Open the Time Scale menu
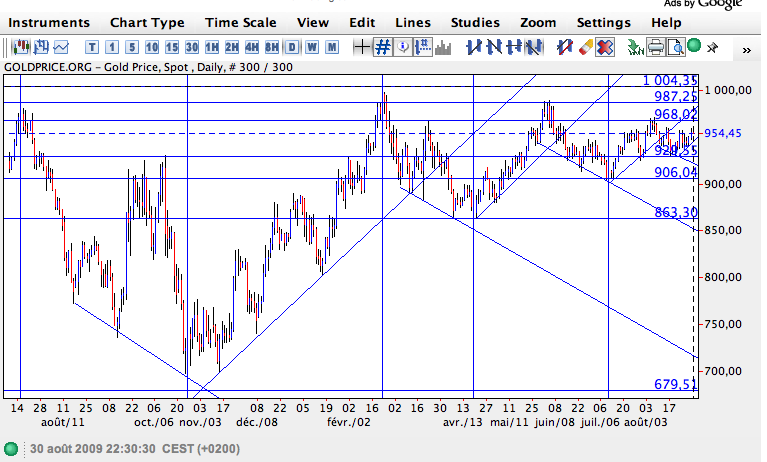 pyautogui.click(x=241, y=22)
